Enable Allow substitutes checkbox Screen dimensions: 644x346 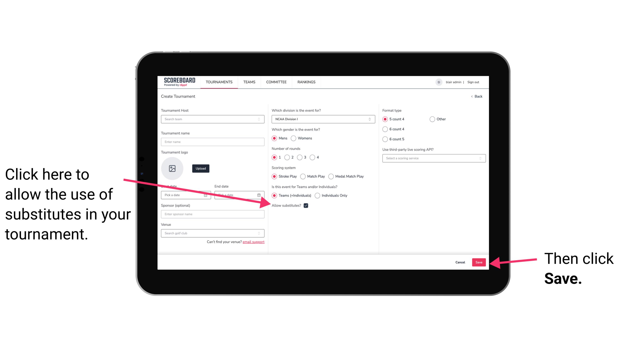click(307, 205)
